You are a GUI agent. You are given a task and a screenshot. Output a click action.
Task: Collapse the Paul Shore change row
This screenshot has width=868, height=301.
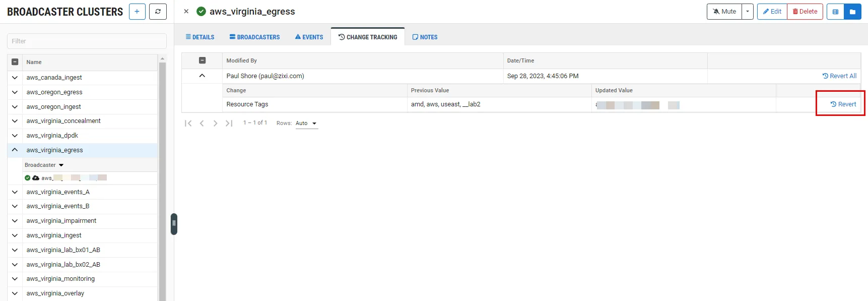(x=202, y=76)
